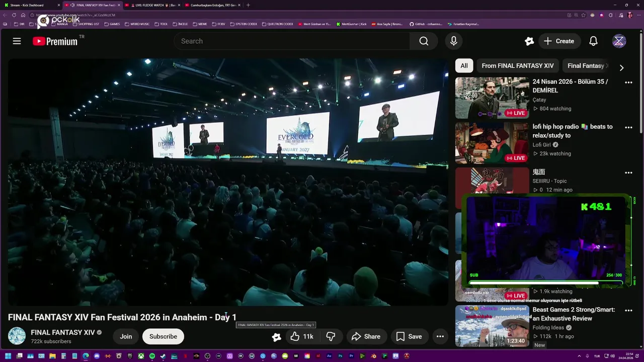
Task: Click the Fan Festival video player
Action: 228,182
